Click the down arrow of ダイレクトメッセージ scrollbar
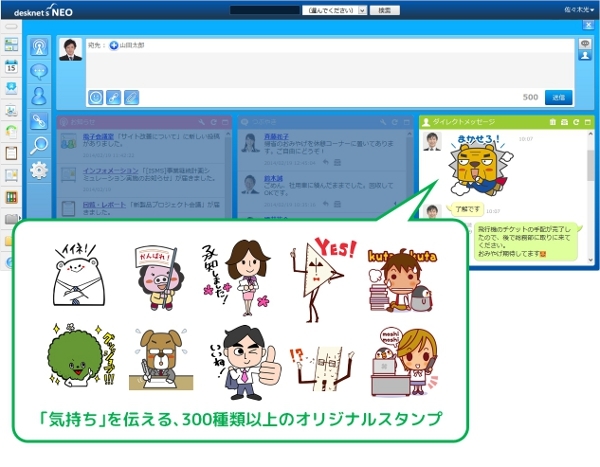The width and height of the screenshot is (600, 467). 590,260
